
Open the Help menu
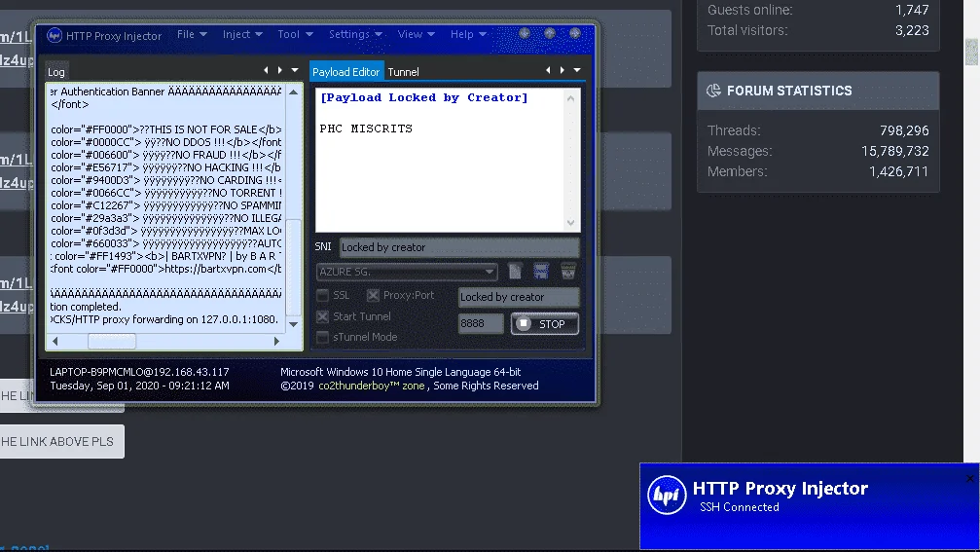468,34
